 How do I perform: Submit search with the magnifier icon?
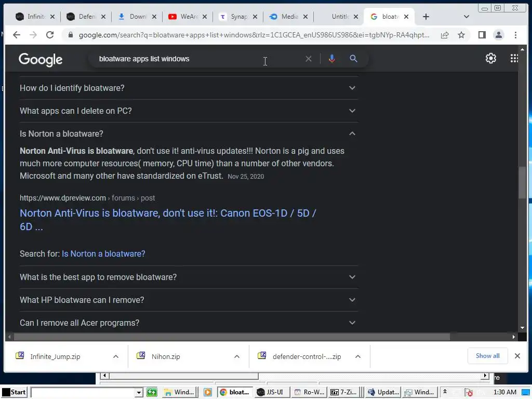pyautogui.click(x=353, y=59)
